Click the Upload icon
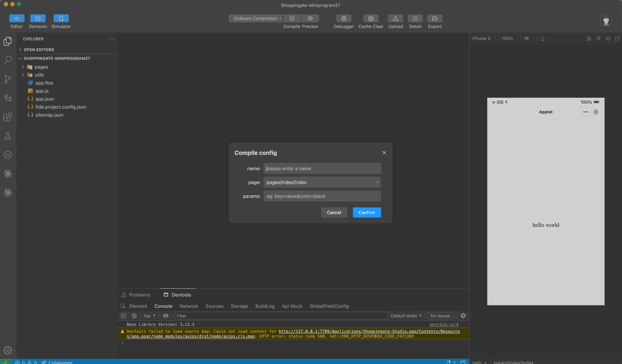The width and height of the screenshot is (622, 364). tap(395, 18)
